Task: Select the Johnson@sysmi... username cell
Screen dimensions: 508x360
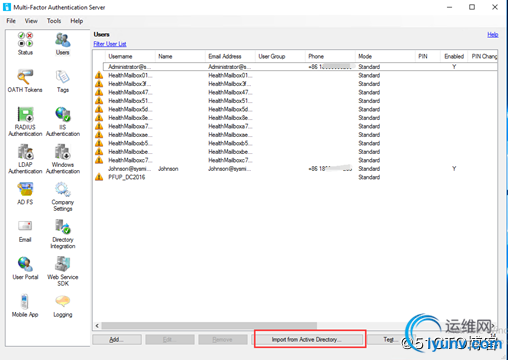Action: click(129, 169)
